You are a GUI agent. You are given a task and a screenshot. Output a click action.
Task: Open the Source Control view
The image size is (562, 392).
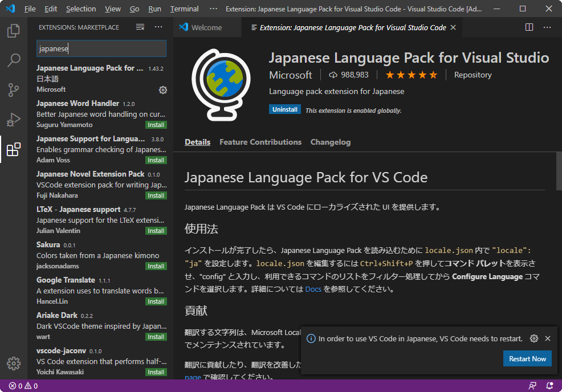coord(14,90)
